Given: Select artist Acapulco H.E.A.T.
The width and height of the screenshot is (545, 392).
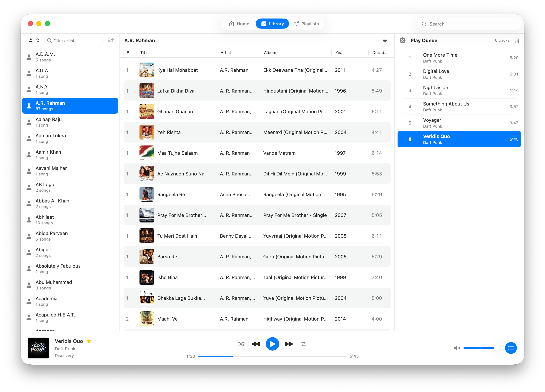Looking at the screenshot, I should [x=70, y=318].
